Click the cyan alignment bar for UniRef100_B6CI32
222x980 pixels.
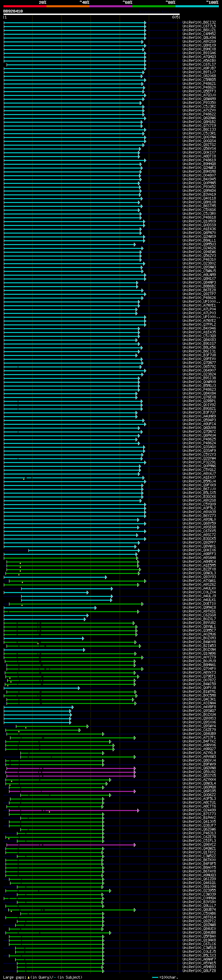tap(75, 23)
